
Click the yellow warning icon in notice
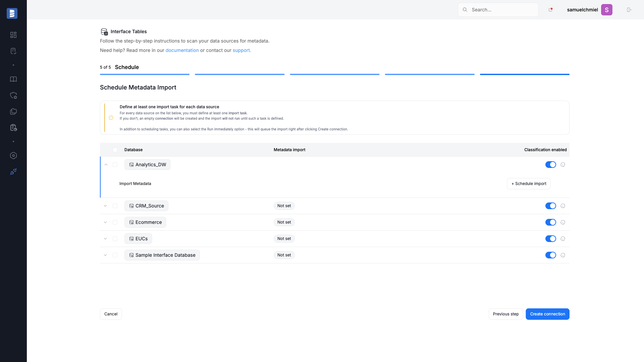coord(111,118)
